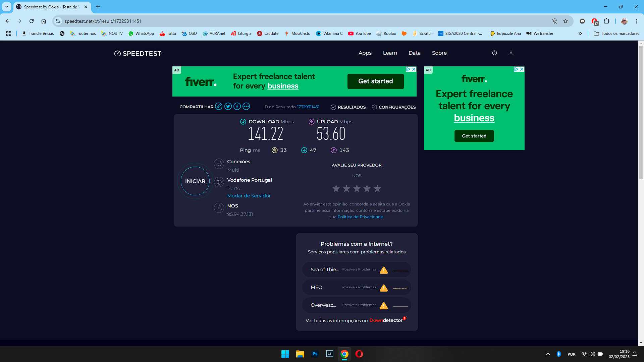Open the Scratch bookmark
The width and height of the screenshot is (644, 362).
[x=423, y=34]
